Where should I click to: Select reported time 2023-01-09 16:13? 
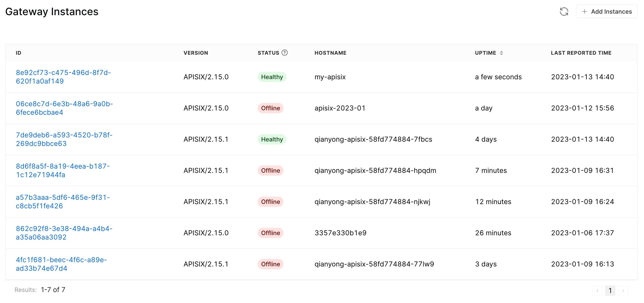tap(582, 264)
